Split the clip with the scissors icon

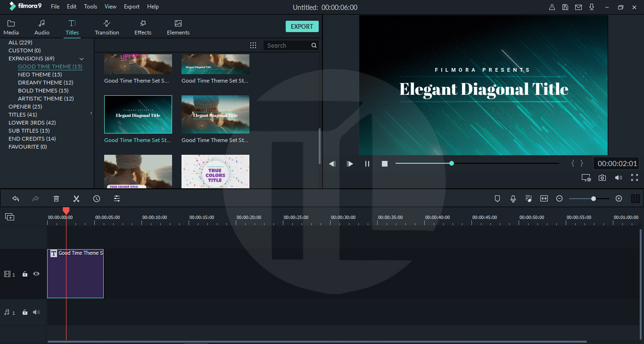[x=76, y=199]
